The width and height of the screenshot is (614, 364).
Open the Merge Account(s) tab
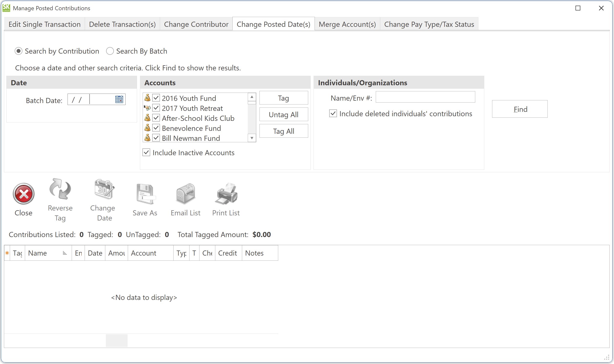coord(347,24)
